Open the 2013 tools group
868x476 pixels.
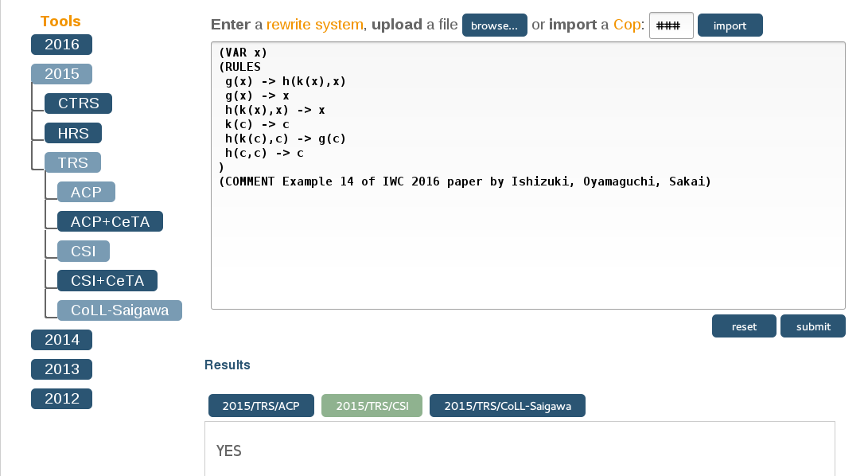[x=61, y=369]
